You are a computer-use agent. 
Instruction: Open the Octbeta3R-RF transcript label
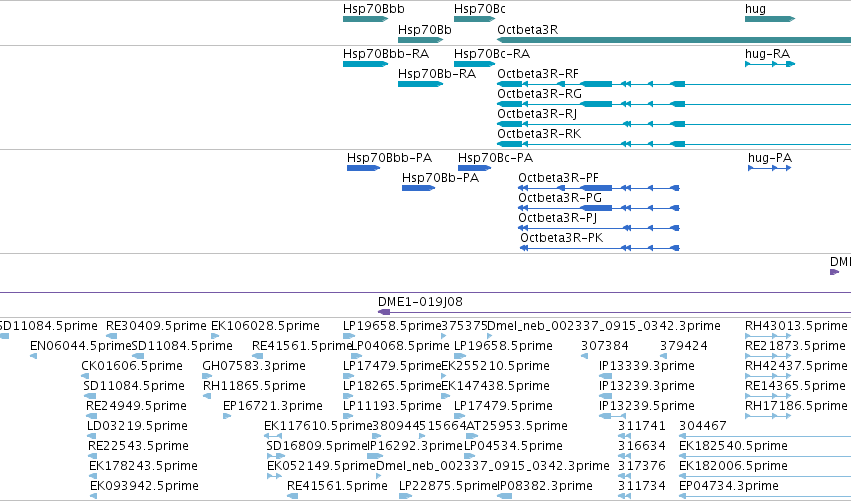538,74
